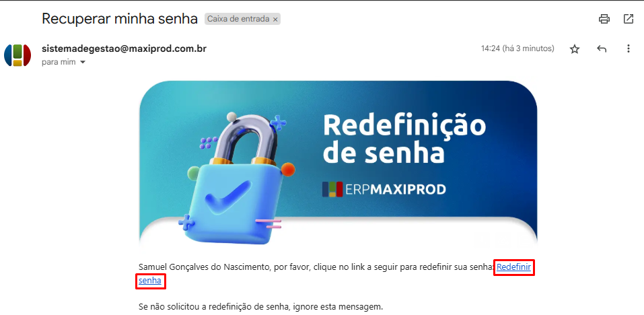Star the email from sistemadegestao
Image resolution: width=644 pixels, height=315 pixels.
(x=575, y=49)
